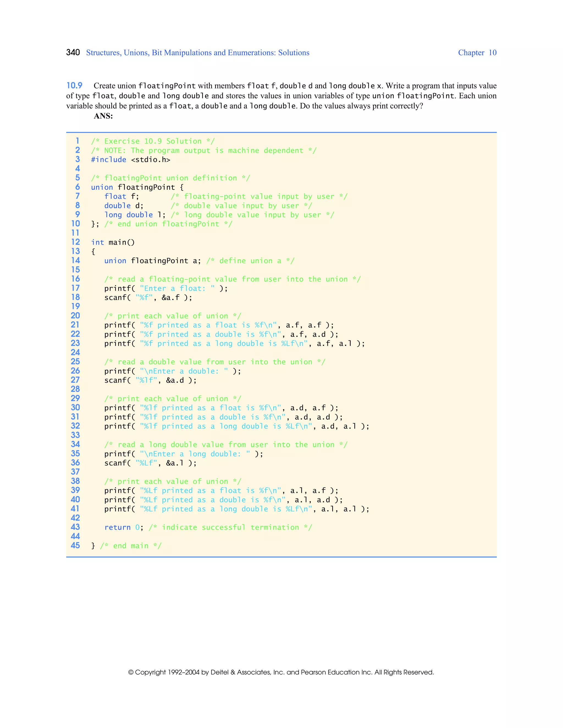Click the int main() line

tap(113, 242)
